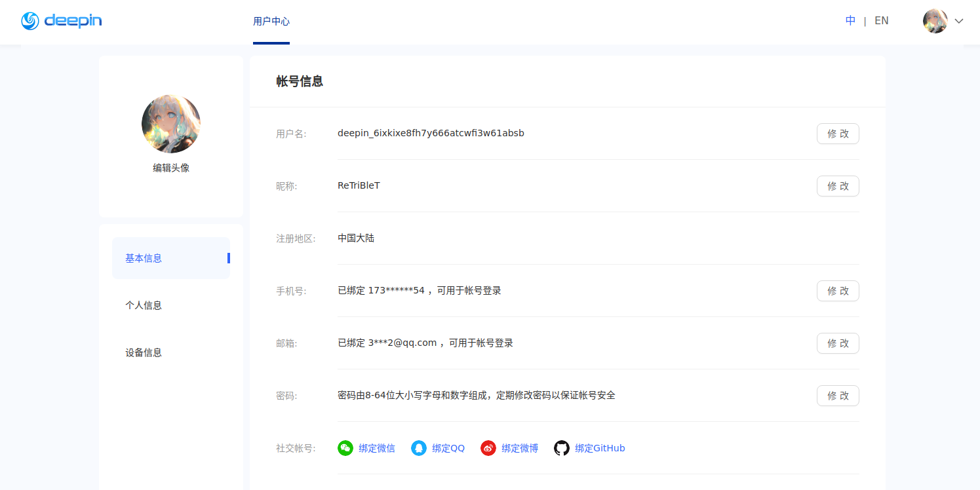
Task: Open the account menu via the chevron arrow
Action: tap(959, 22)
